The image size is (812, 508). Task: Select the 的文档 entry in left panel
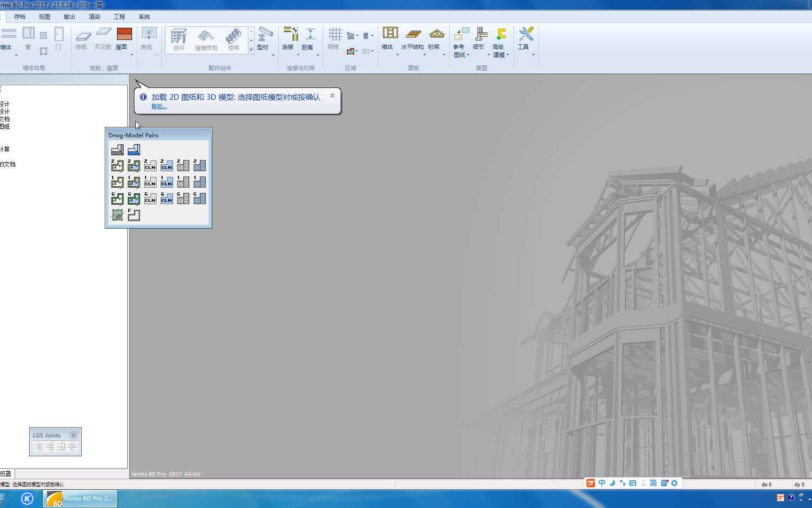point(8,164)
